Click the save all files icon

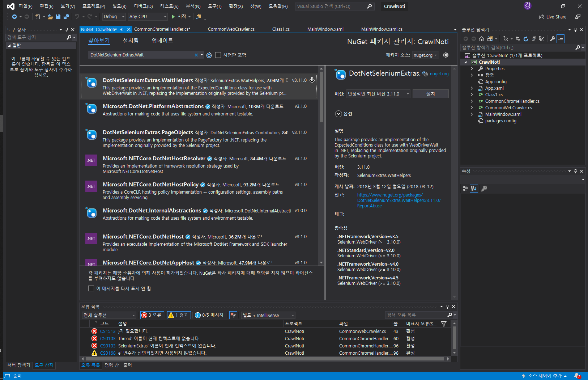click(x=66, y=17)
